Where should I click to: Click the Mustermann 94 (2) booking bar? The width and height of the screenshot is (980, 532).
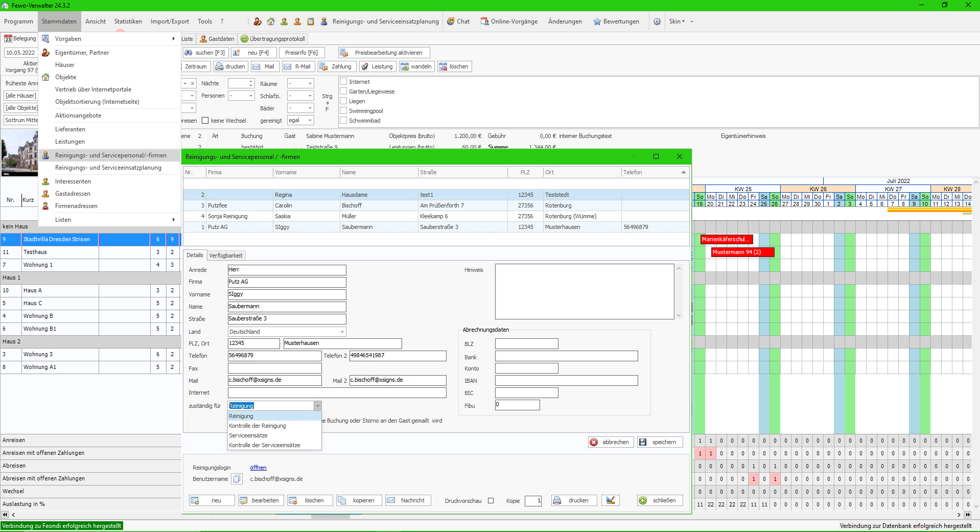click(743, 252)
